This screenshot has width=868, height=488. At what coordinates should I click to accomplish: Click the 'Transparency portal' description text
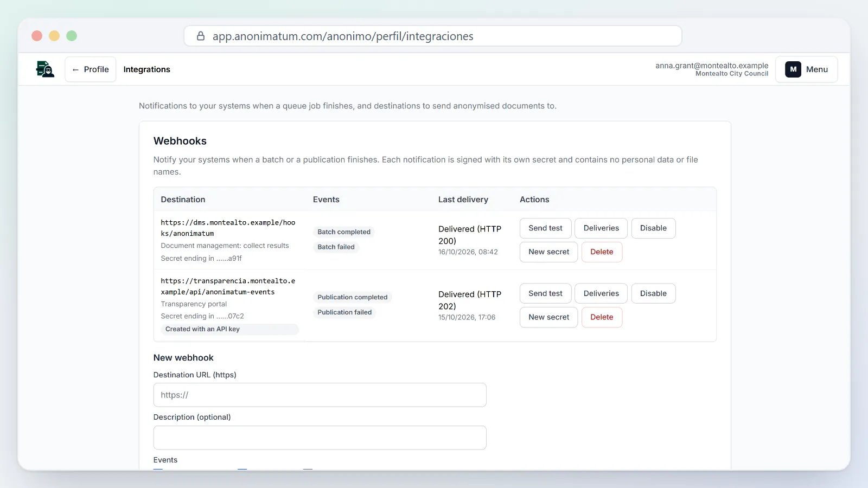pyautogui.click(x=194, y=304)
